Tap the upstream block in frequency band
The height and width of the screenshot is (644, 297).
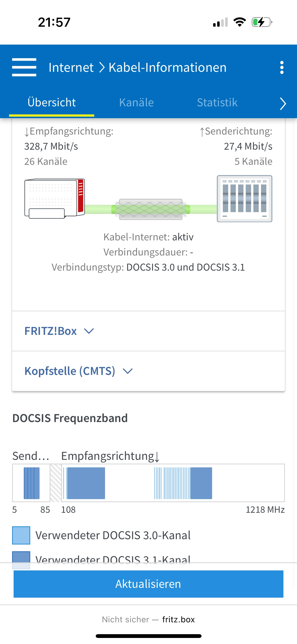31,483
